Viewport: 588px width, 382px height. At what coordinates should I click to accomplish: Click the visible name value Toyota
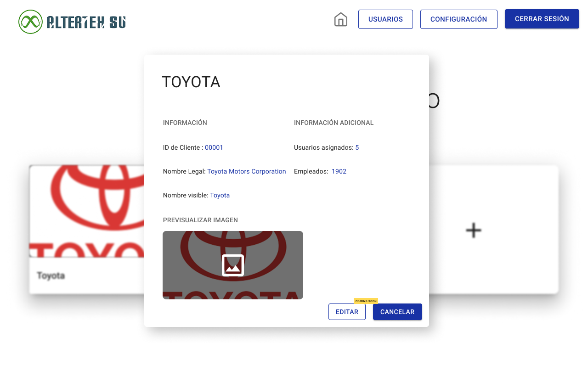click(x=220, y=195)
